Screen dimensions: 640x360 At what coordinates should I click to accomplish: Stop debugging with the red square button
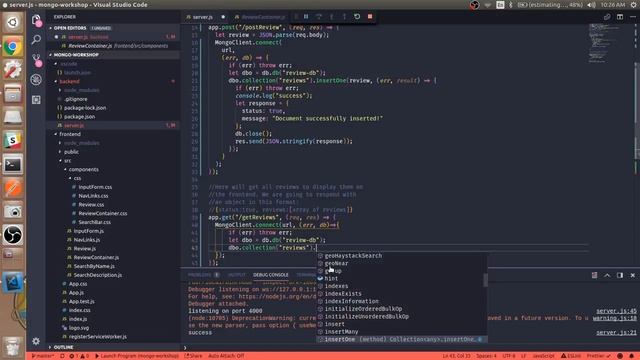coord(370,17)
